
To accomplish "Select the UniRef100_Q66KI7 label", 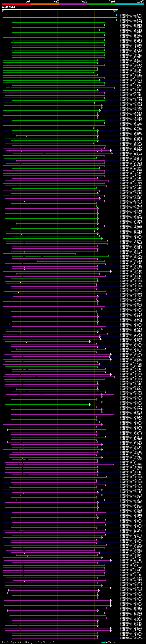I will point(131,435).
